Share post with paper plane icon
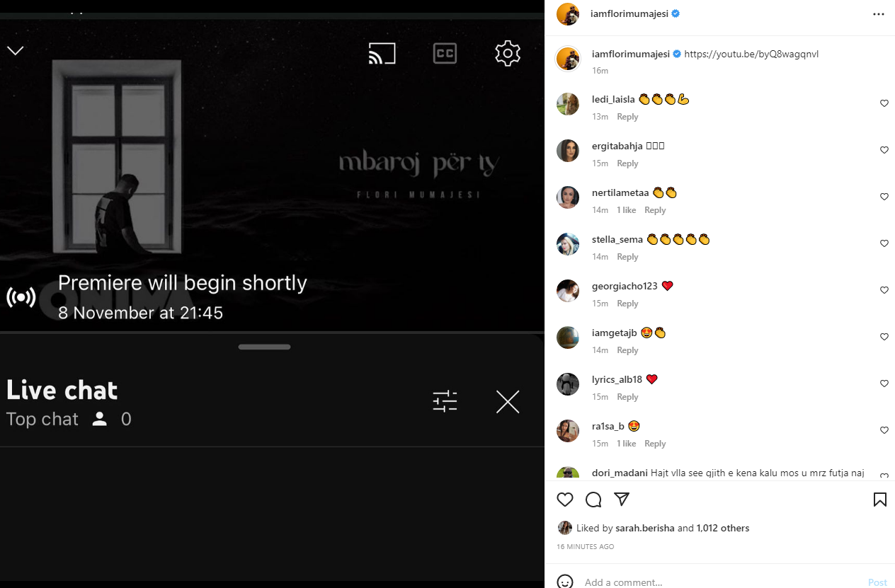Screen dimensions: 895x588 point(622,500)
